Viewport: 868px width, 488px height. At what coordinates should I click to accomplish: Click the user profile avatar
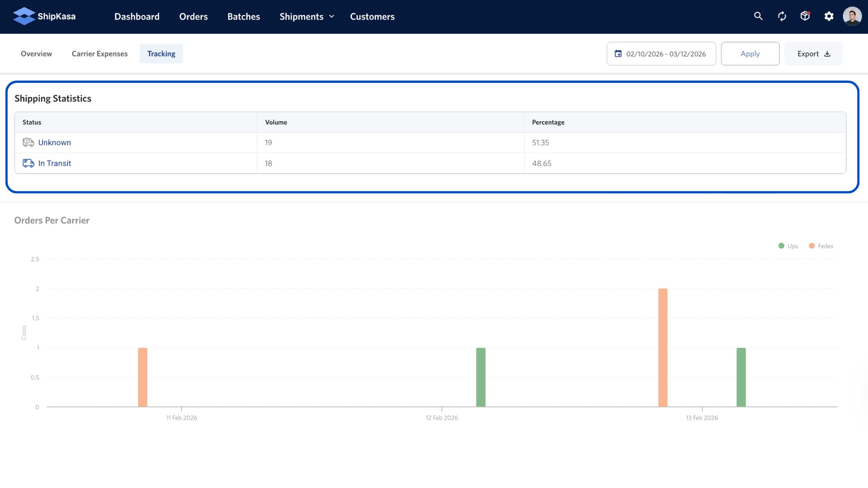coord(852,16)
